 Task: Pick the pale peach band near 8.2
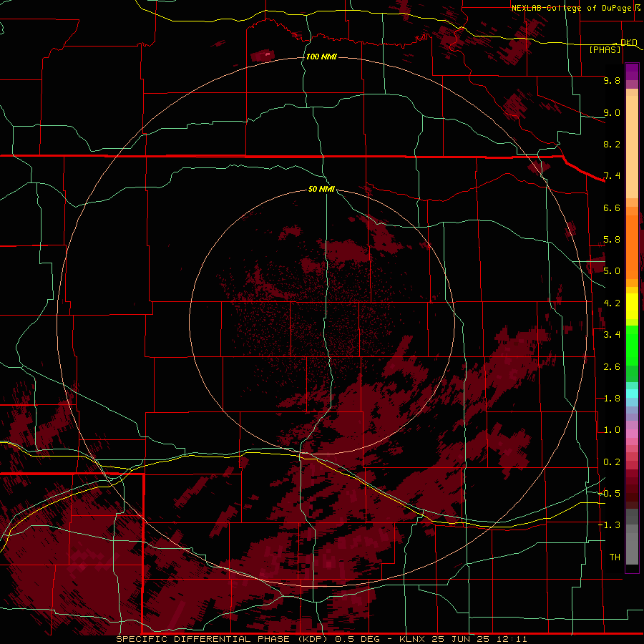tap(632, 147)
